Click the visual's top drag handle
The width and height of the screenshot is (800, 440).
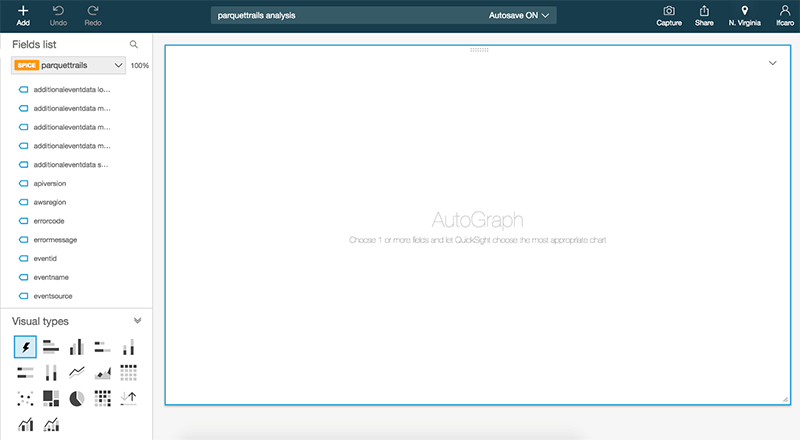pyautogui.click(x=479, y=50)
